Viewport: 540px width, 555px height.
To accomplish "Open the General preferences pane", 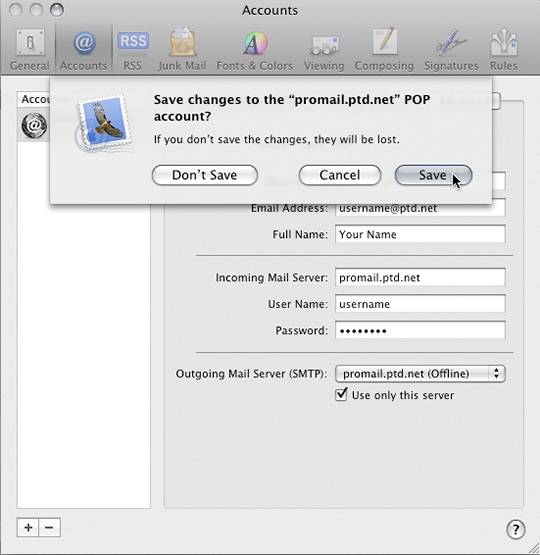I will (30, 50).
